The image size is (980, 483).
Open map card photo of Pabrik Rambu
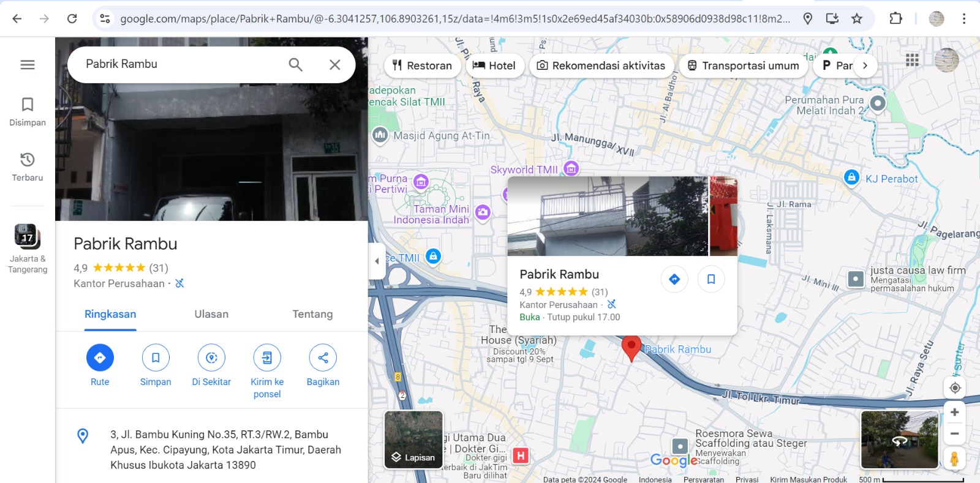pyautogui.click(x=608, y=216)
